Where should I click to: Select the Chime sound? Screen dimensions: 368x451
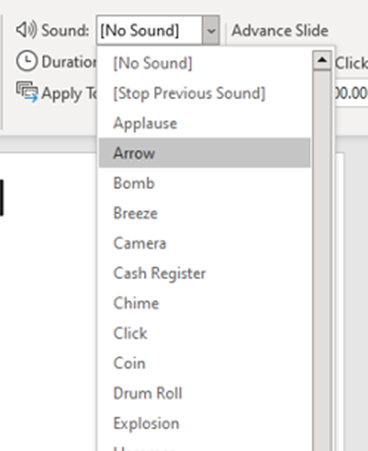coord(205,303)
